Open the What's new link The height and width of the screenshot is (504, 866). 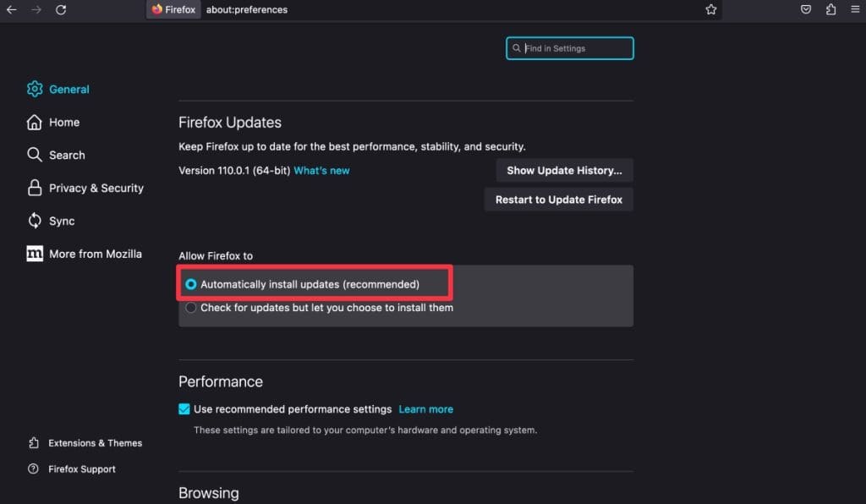coord(321,171)
